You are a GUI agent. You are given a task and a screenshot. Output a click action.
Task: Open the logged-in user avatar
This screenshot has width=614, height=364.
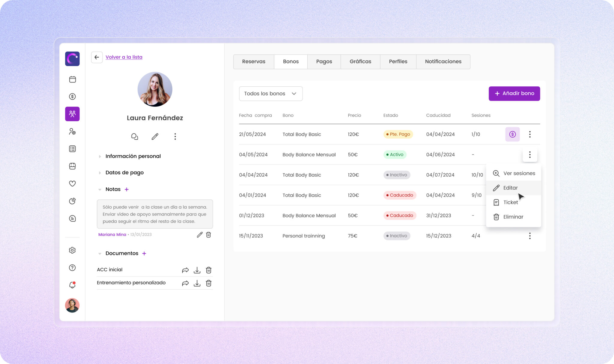pyautogui.click(x=72, y=305)
